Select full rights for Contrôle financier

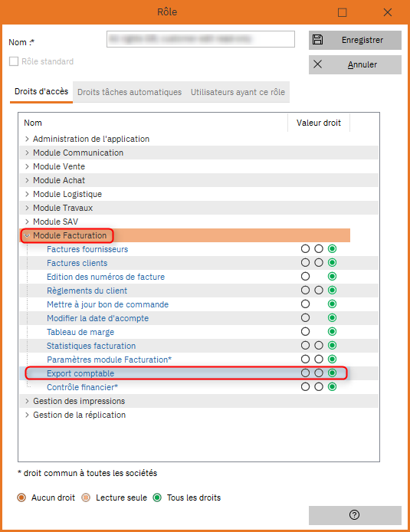332,387
